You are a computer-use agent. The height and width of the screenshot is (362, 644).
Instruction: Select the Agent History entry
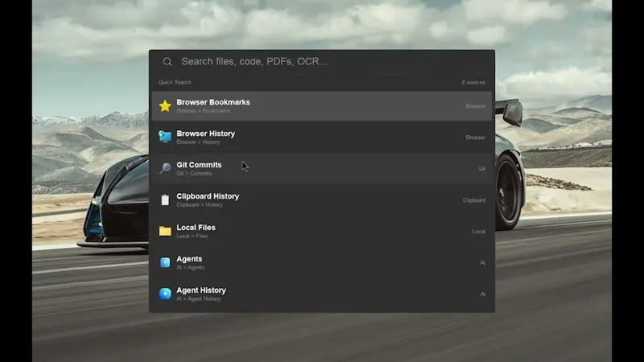click(x=321, y=294)
